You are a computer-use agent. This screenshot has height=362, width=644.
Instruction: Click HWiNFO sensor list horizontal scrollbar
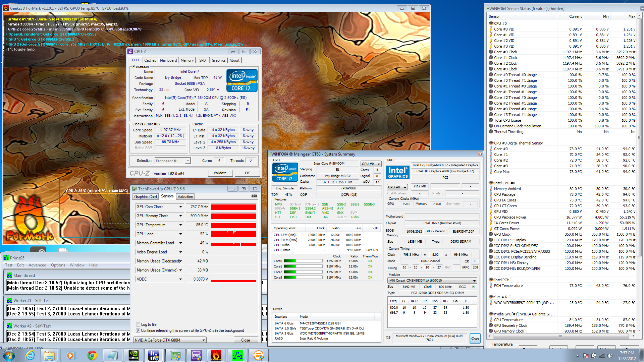[561, 336]
